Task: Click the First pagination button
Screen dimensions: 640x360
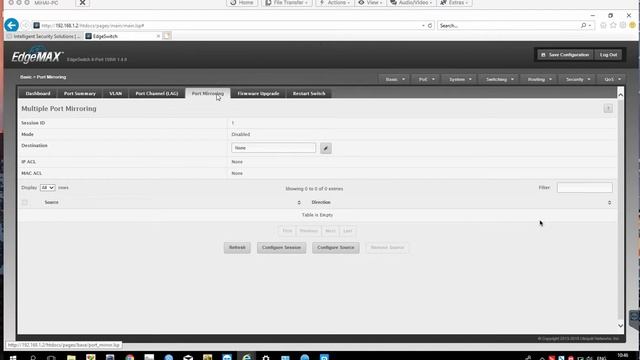Action: pos(287,231)
